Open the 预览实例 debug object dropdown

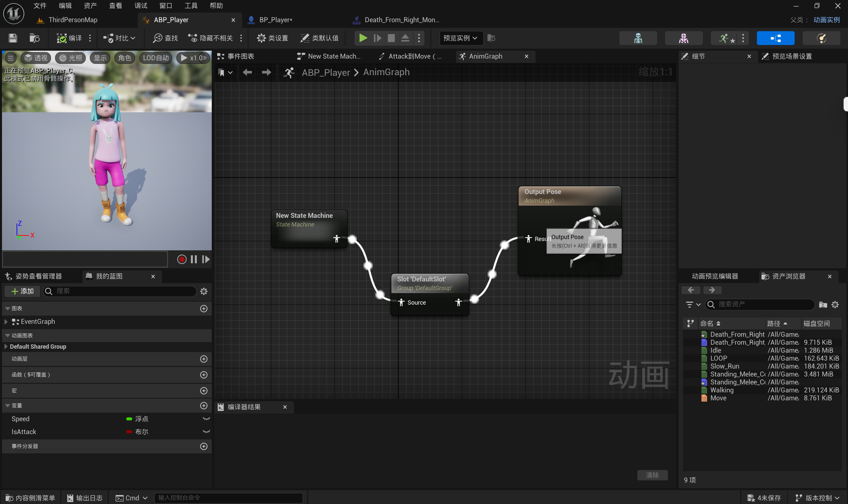[461, 38]
